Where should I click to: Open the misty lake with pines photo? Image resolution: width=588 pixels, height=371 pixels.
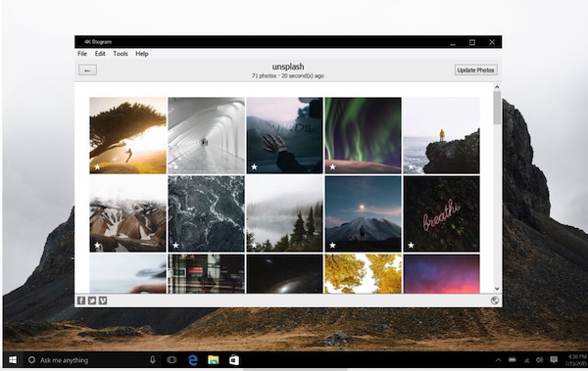(x=284, y=214)
